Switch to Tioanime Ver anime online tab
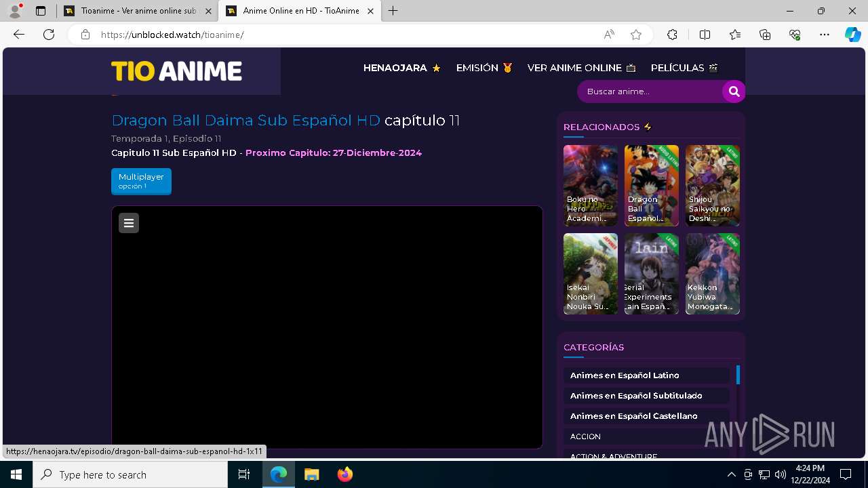 tap(138, 11)
